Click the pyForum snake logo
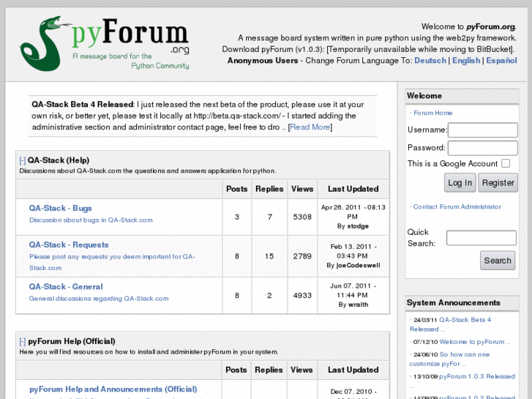 105,44
